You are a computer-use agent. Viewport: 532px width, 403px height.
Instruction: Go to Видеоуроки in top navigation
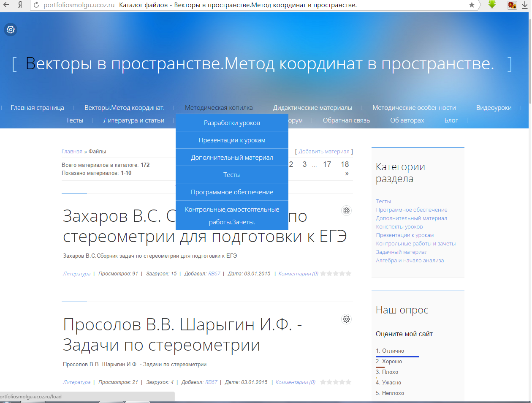(x=494, y=108)
